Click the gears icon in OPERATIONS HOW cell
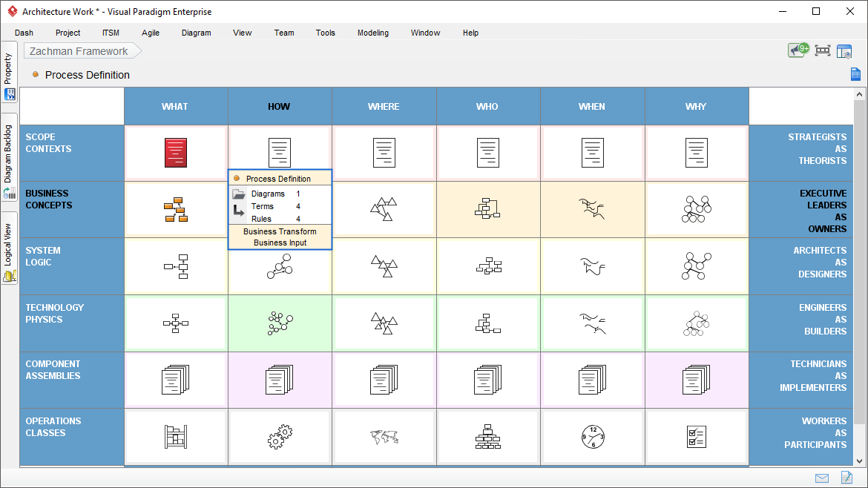Viewport: 868px width, 488px height. (x=280, y=437)
